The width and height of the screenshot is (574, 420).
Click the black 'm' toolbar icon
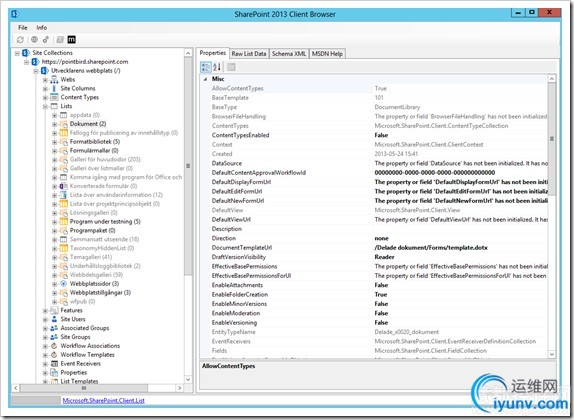pyautogui.click(x=72, y=40)
